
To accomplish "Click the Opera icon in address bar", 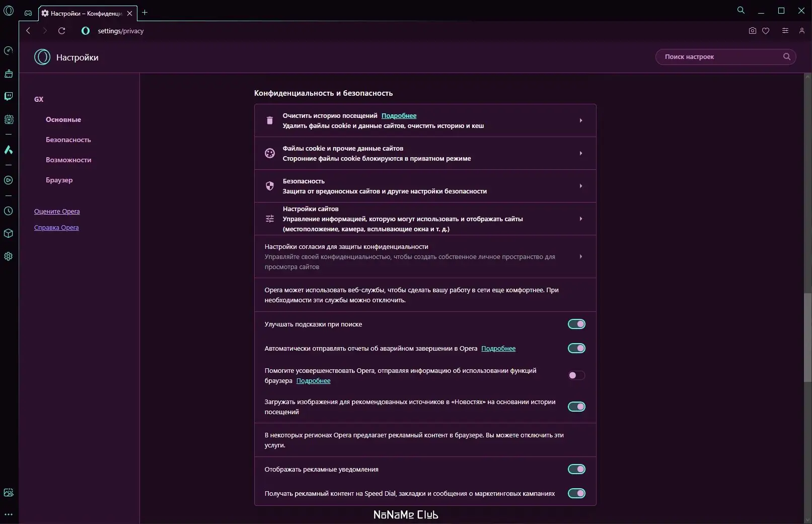I will 86,31.
